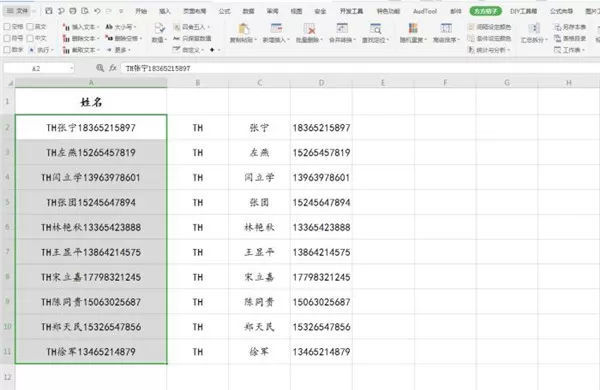
Task: Switch to the 方方格子 tab
Action: [x=486, y=11]
